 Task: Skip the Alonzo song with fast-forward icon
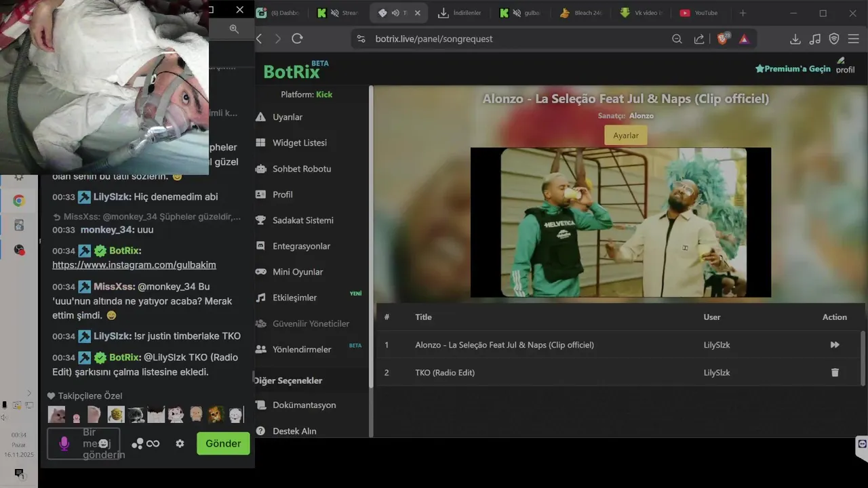pos(835,345)
